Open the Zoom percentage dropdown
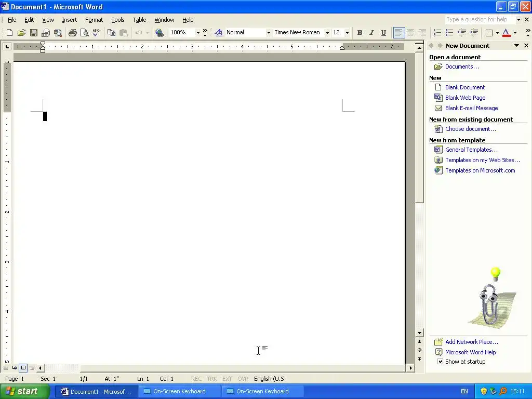This screenshot has width=532, height=399. [198, 33]
